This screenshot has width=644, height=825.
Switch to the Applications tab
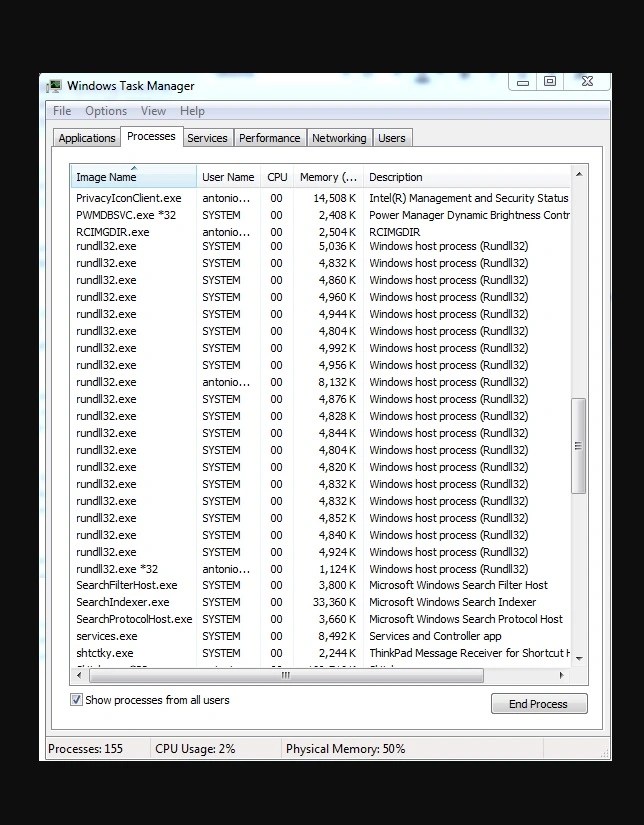tap(87, 138)
